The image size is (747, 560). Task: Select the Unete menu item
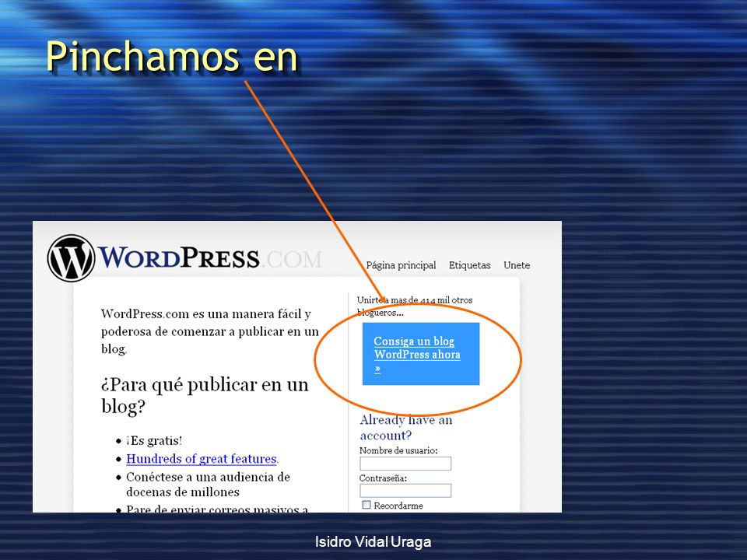[517, 265]
